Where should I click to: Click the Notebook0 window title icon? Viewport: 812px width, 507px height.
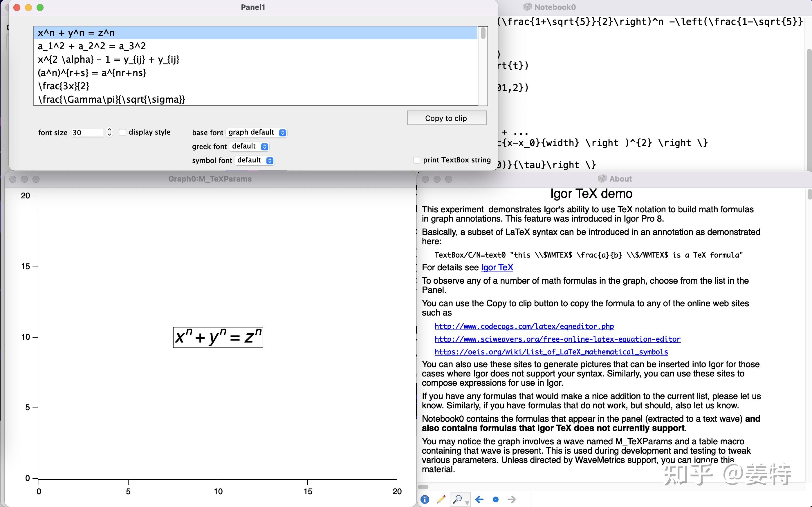(528, 7)
